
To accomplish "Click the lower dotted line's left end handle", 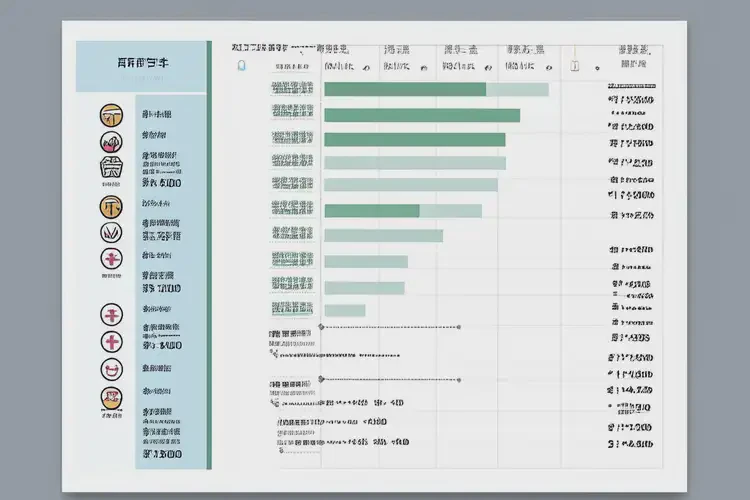I will click(320, 379).
